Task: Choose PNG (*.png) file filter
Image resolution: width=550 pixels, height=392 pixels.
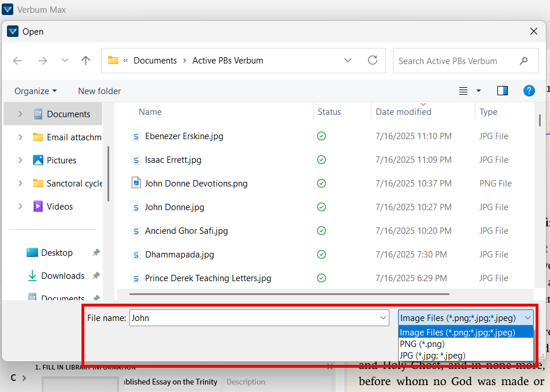Action: click(466, 344)
